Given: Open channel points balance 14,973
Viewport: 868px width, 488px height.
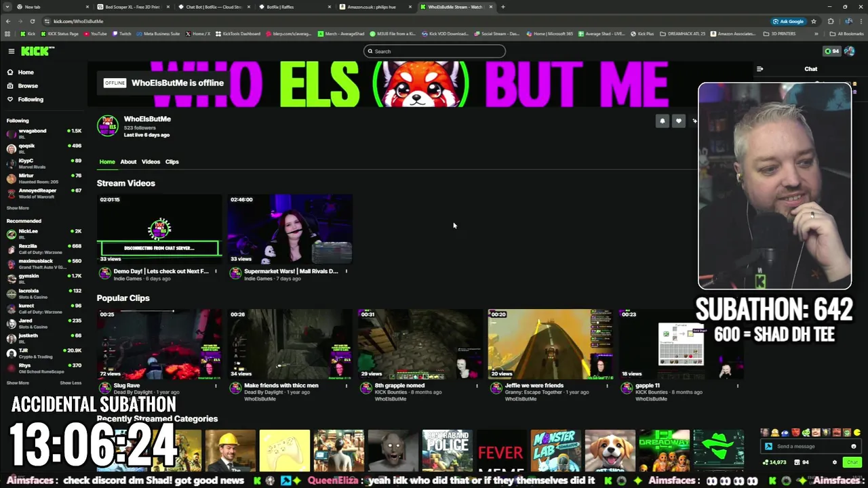Looking at the screenshot, I should click(774, 462).
